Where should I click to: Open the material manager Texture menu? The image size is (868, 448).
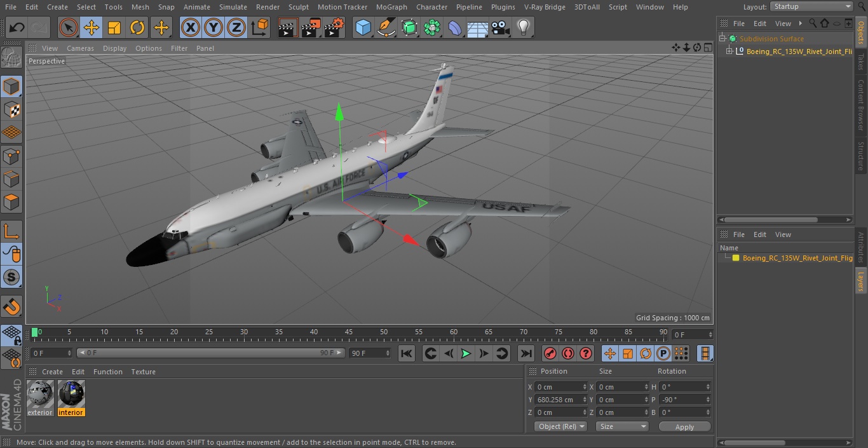tap(144, 372)
